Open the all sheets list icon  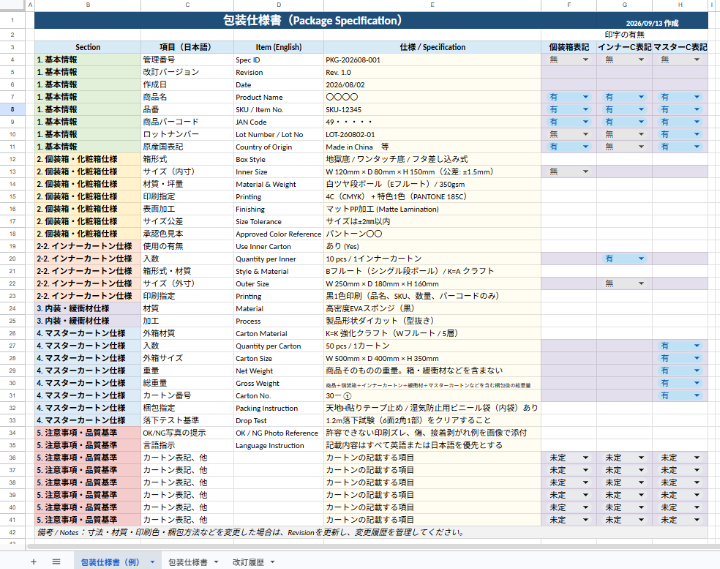(x=56, y=562)
